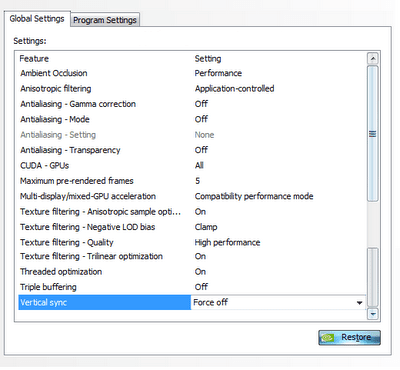Click the scrollbar up arrow
Image resolution: width=400 pixels, height=370 pixels.
(373, 59)
